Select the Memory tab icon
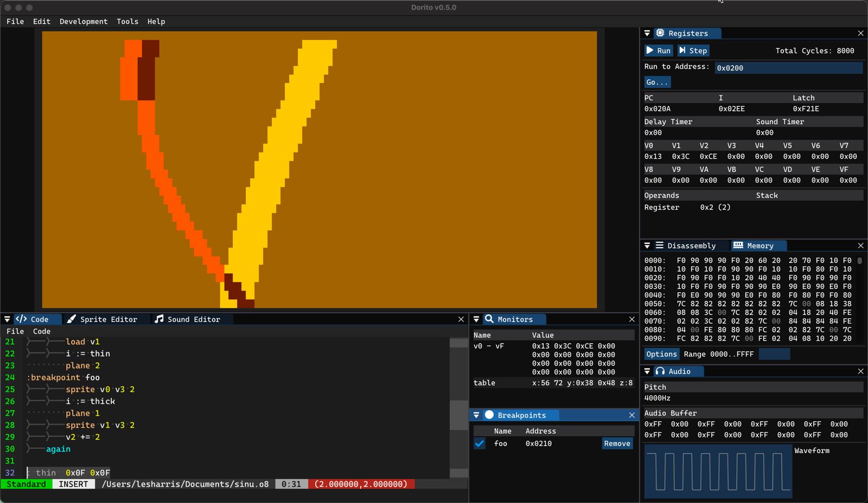The image size is (868, 503). (738, 245)
